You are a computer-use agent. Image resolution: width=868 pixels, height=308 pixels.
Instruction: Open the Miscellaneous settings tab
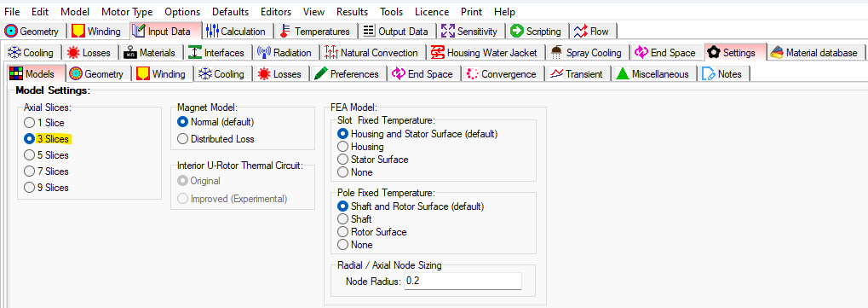653,74
